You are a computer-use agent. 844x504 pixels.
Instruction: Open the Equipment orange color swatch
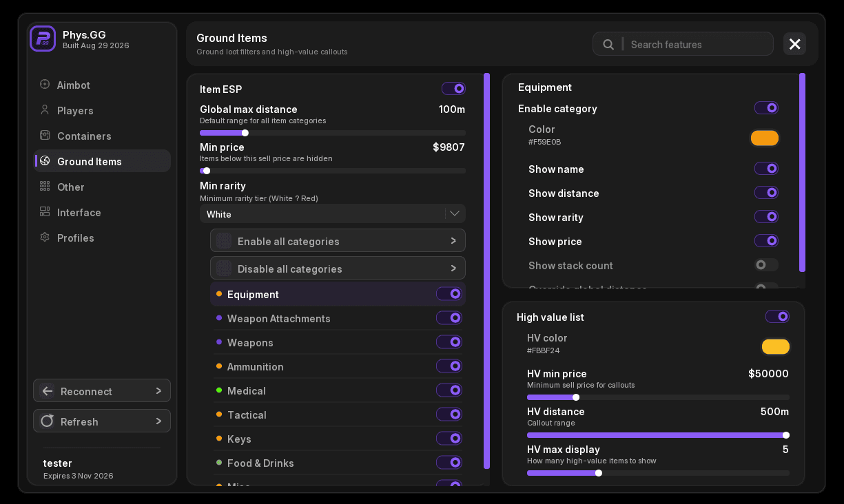click(x=764, y=138)
